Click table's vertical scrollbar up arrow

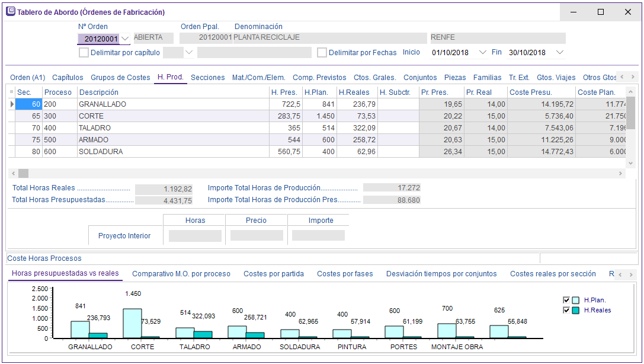(630, 92)
